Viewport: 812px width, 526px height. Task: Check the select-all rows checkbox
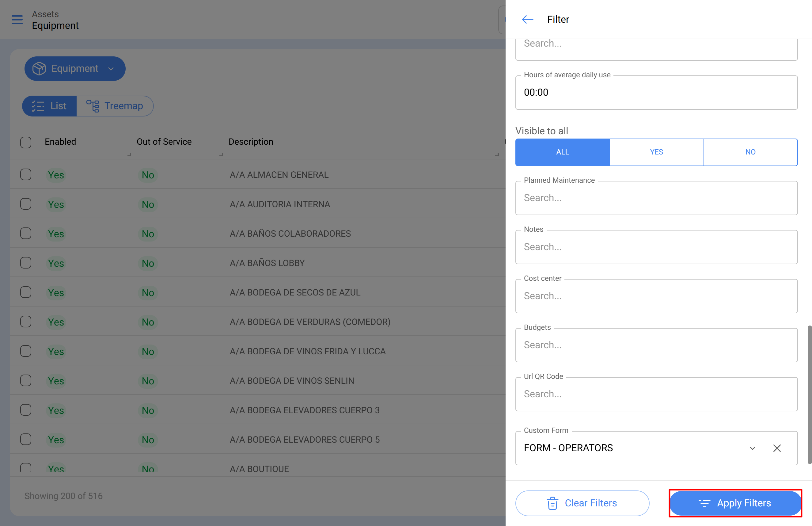pos(26,142)
